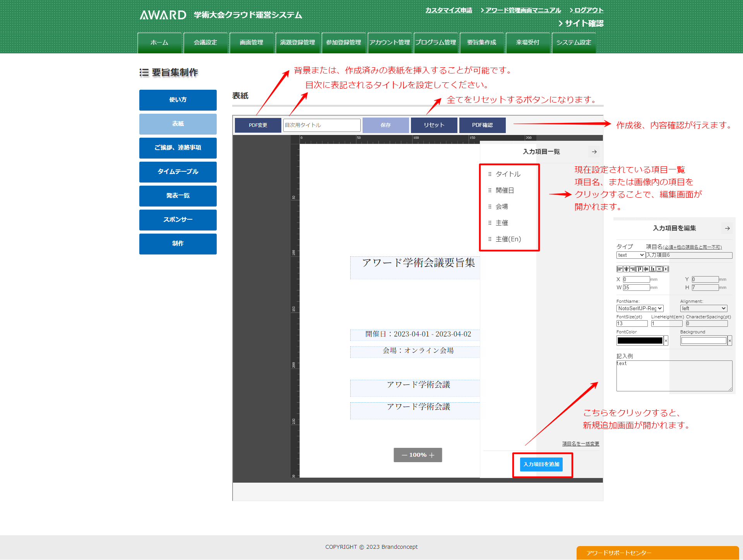Click the distribute horizontally icon
This screenshot has height=560, width=743.
click(x=666, y=269)
